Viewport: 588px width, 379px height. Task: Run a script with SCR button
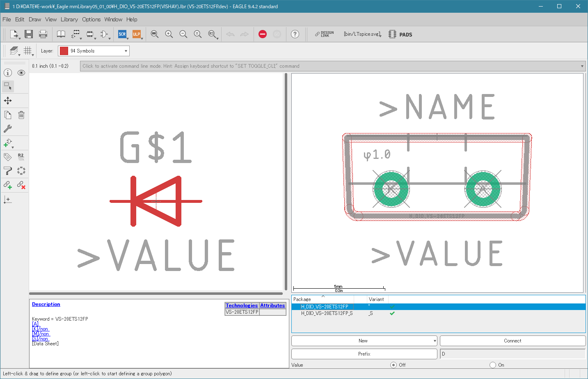click(x=122, y=34)
